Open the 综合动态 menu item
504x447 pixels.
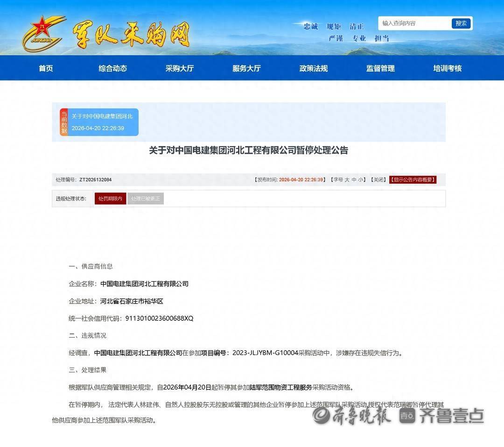click(112, 68)
